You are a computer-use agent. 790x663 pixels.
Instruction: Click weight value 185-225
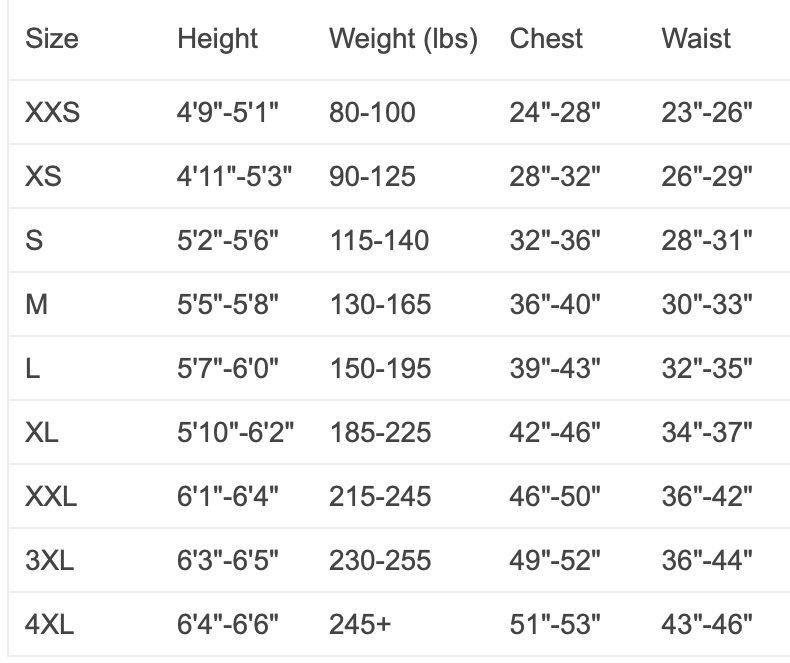tap(380, 432)
